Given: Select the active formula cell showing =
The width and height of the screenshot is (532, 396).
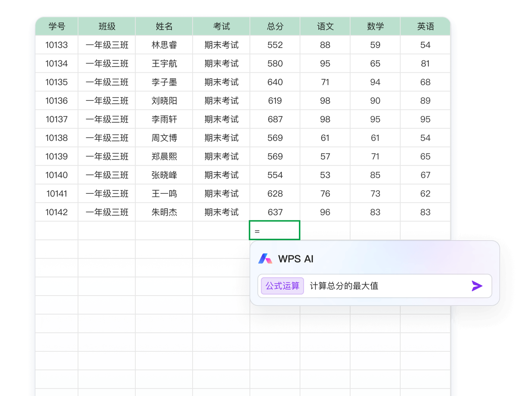Looking at the screenshot, I should pos(274,230).
